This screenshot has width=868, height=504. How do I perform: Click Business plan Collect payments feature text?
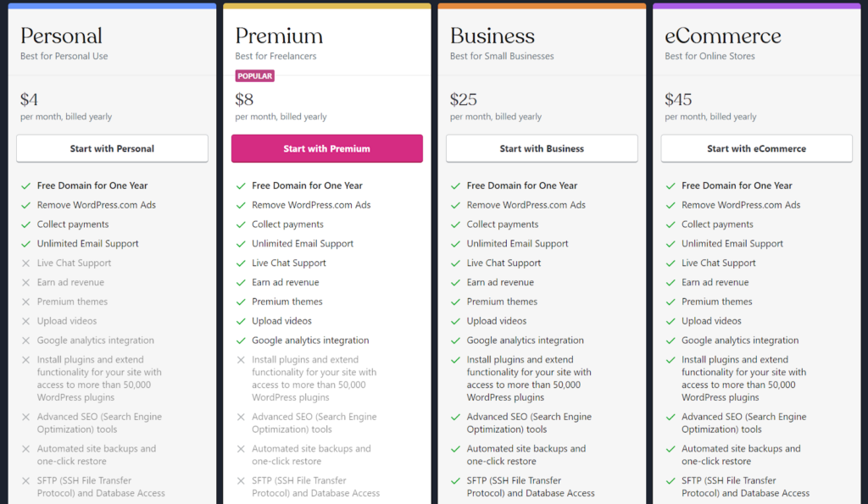click(502, 224)
